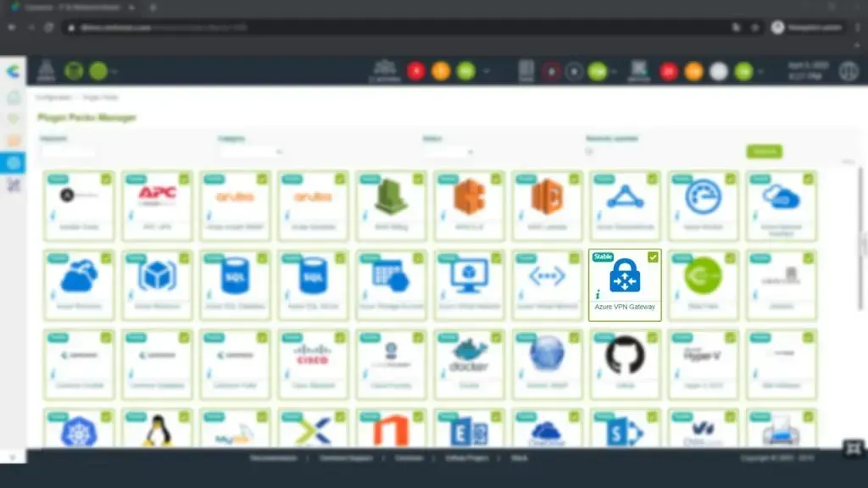Open the Home section in left sidebar

(14, 97)
